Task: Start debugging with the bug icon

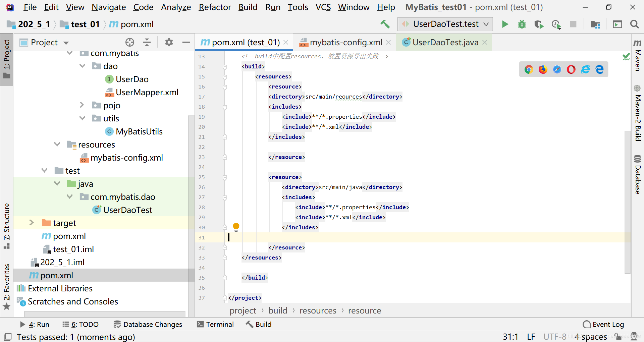Action: 522,24
